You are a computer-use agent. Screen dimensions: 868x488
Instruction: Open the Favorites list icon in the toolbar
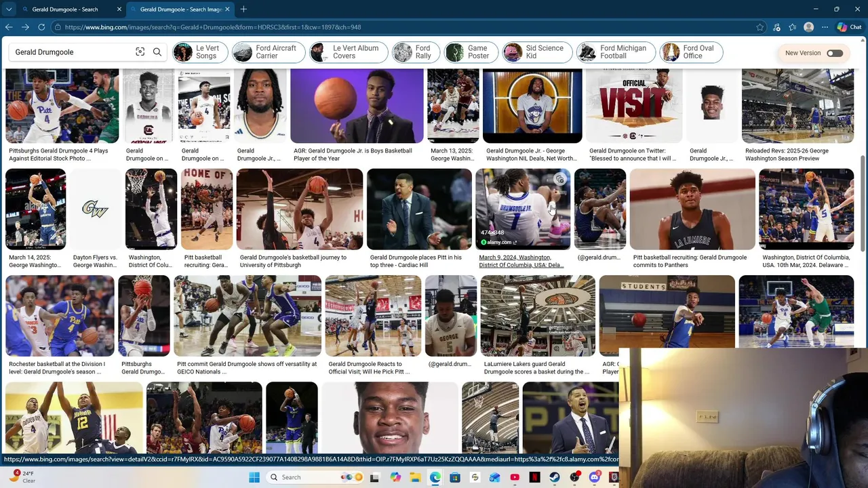[x=793, y=27]
